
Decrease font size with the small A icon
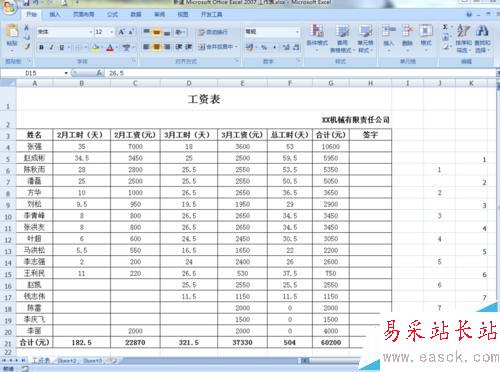point(131,32)
